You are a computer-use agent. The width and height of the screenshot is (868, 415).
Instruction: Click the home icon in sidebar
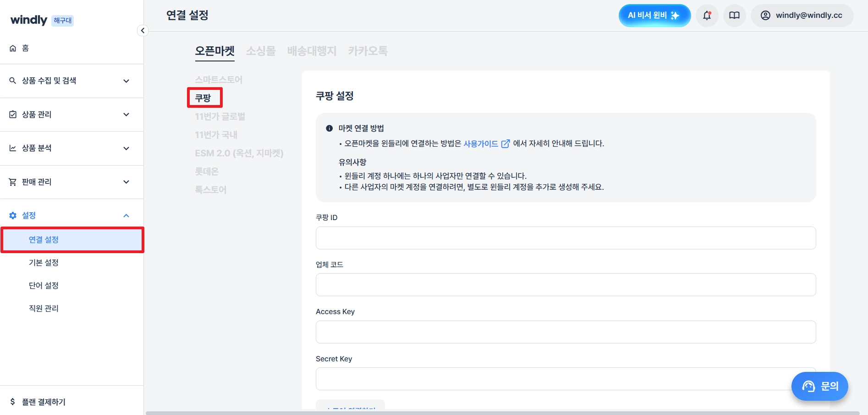coord(13,48)
